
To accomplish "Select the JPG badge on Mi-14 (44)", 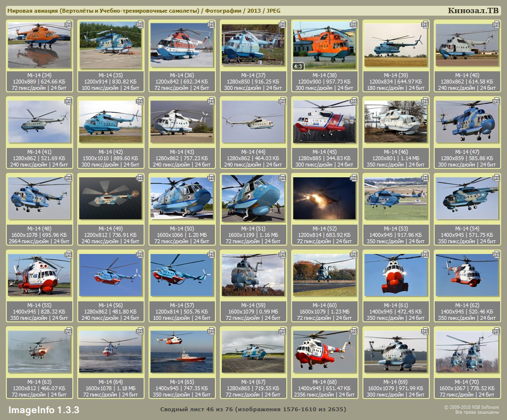I will click(282, 101).
